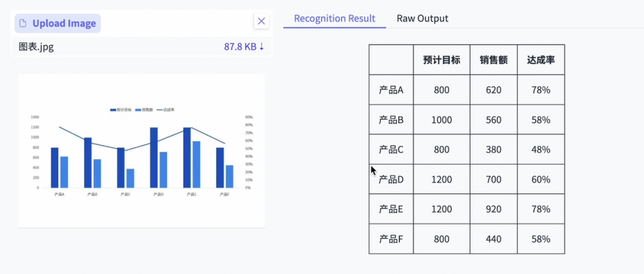Image resolution: width=644 pixels, height=274 pixels.
Task: Click the 58% rate cell for 产品F
Action: (541, 239)
